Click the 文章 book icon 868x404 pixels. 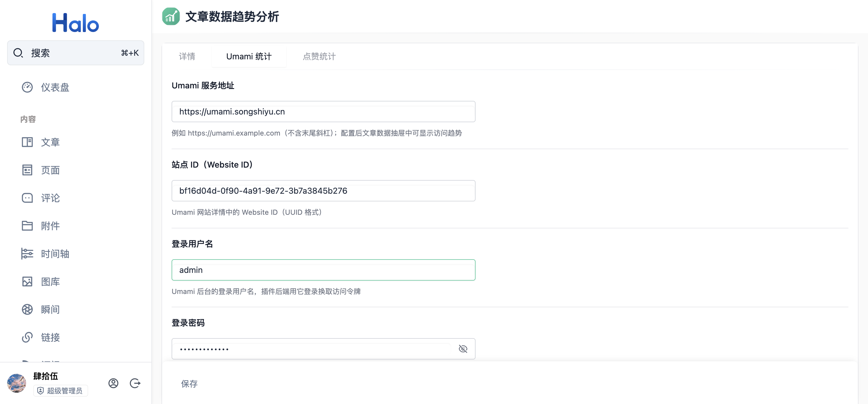coord(27,142)
